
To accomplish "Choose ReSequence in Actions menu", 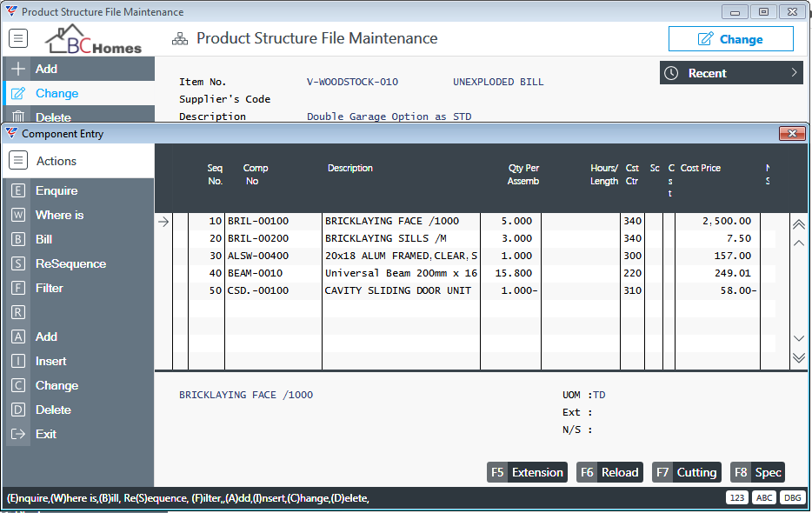I will coord(71,263).
